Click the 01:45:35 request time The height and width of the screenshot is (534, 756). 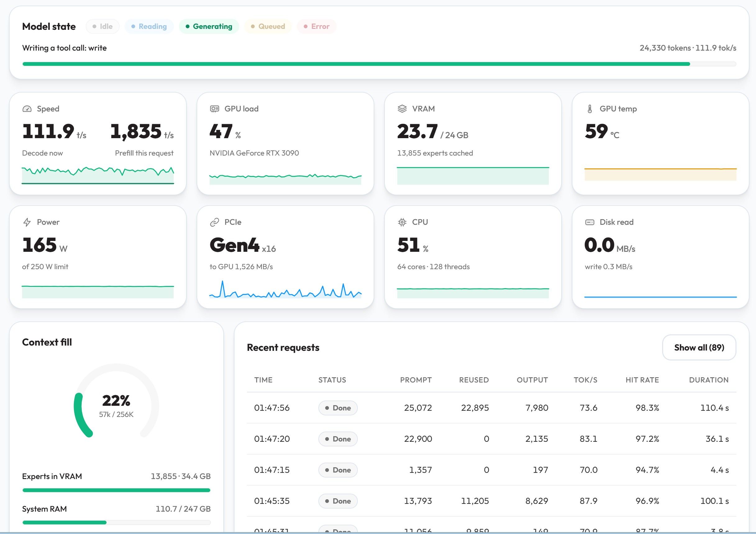pos(272,501)
